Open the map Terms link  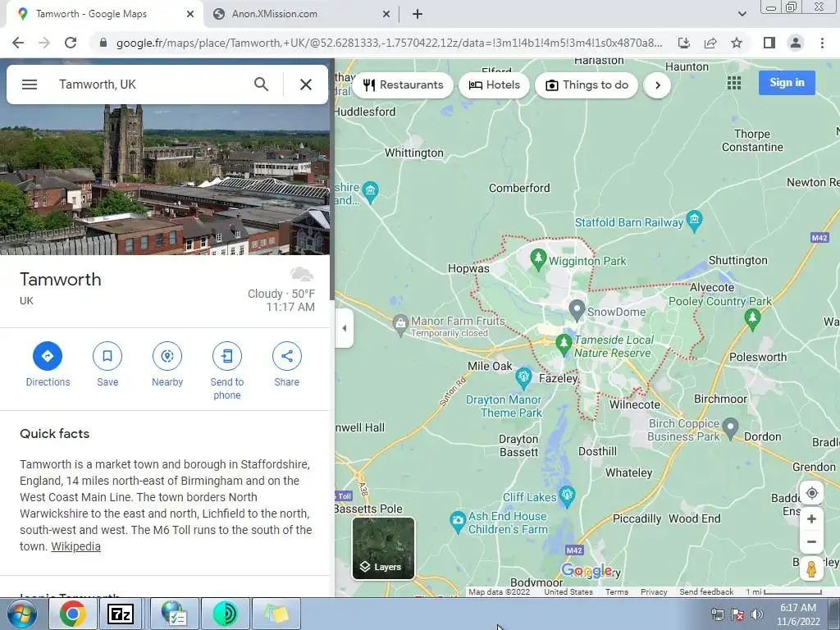(x=617, y=592)
